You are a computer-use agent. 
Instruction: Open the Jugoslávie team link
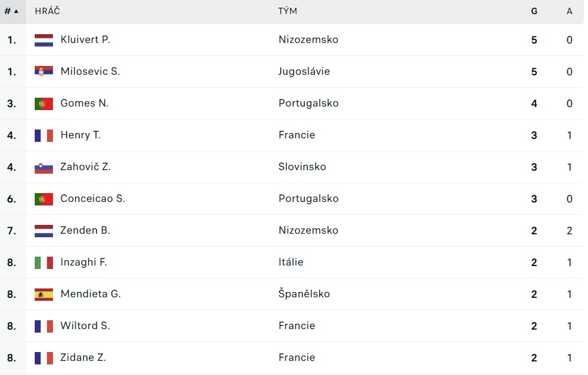[x=304, y=72]
